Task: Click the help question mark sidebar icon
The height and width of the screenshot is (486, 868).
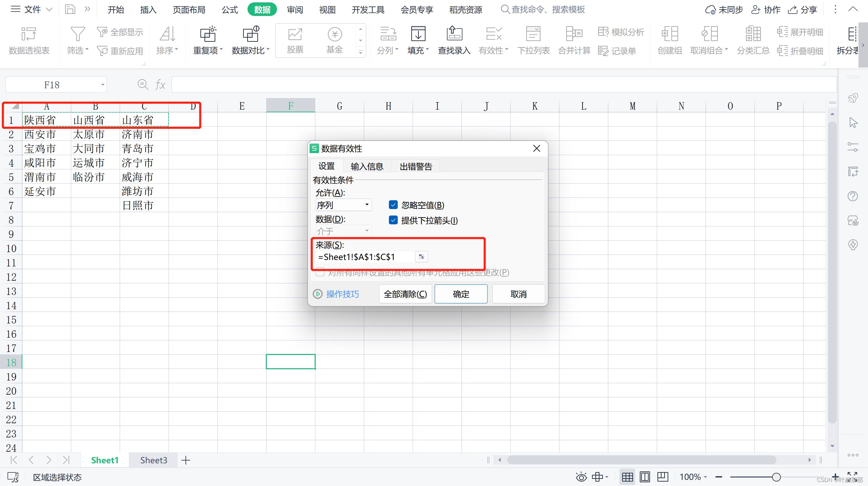Action: coord(853,197)
